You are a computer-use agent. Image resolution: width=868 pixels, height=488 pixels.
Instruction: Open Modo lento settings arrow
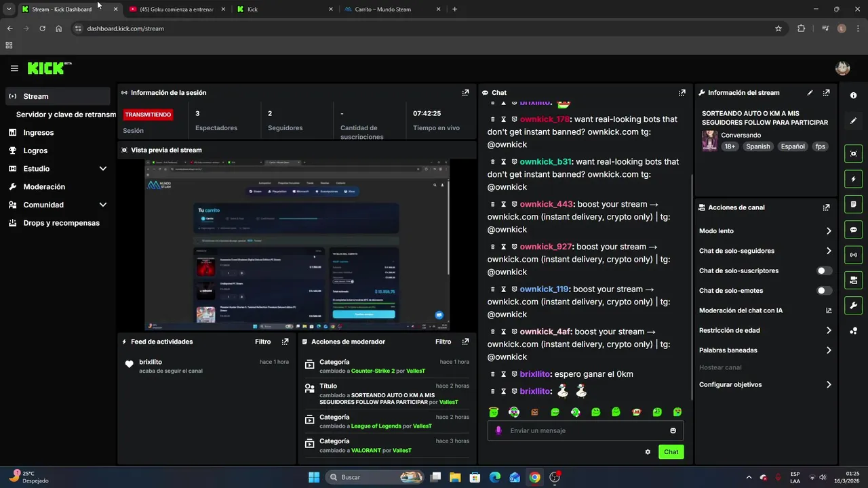point(829,231)
